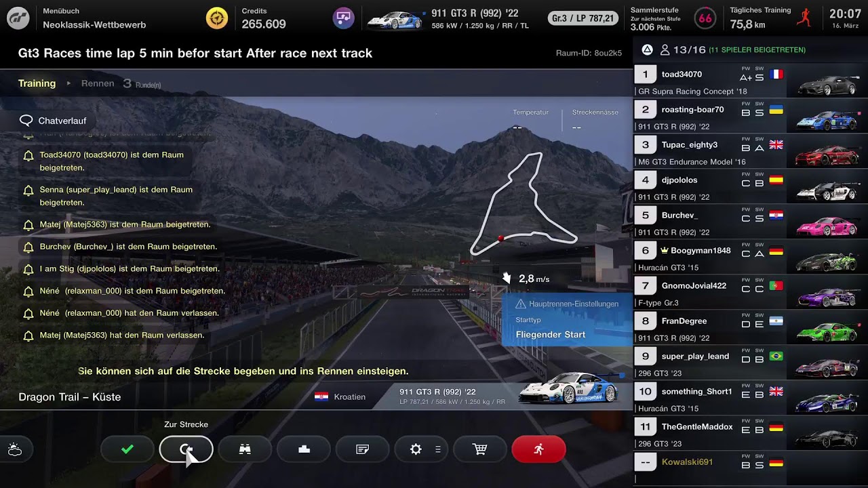The height and width of the screenshot is (488, 868).
Task: Select player TheGentleMaddox row
Action: (x=751, y=434)
